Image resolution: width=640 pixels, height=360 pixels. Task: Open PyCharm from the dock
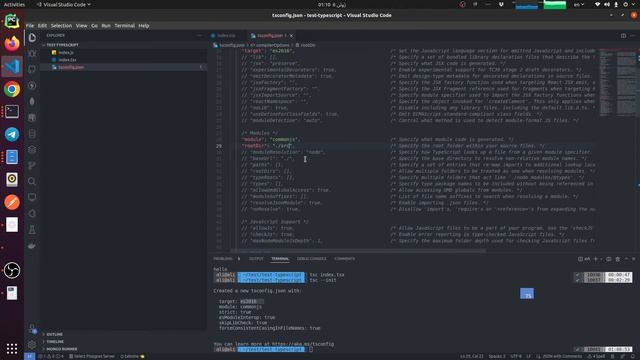point(12,21)
